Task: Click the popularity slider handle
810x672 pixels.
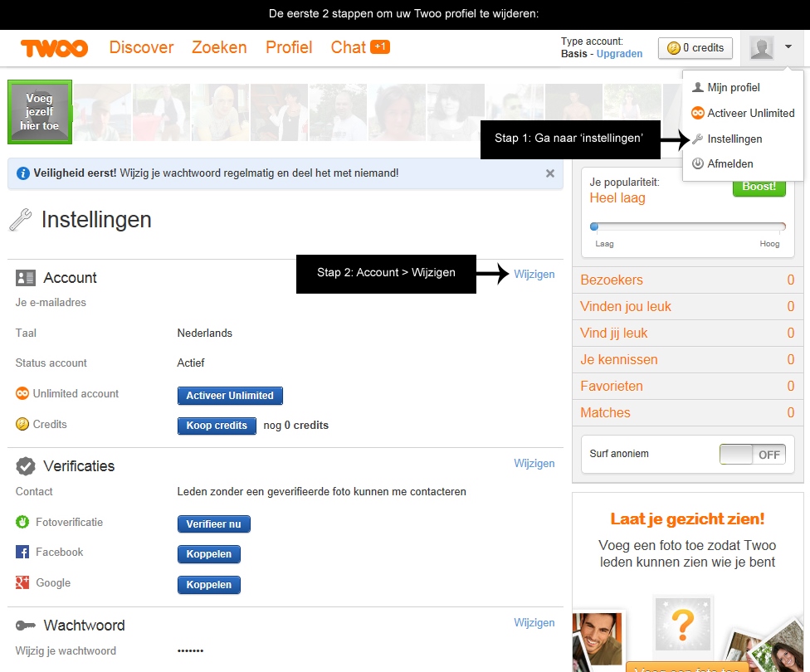Action: (594, 226)
